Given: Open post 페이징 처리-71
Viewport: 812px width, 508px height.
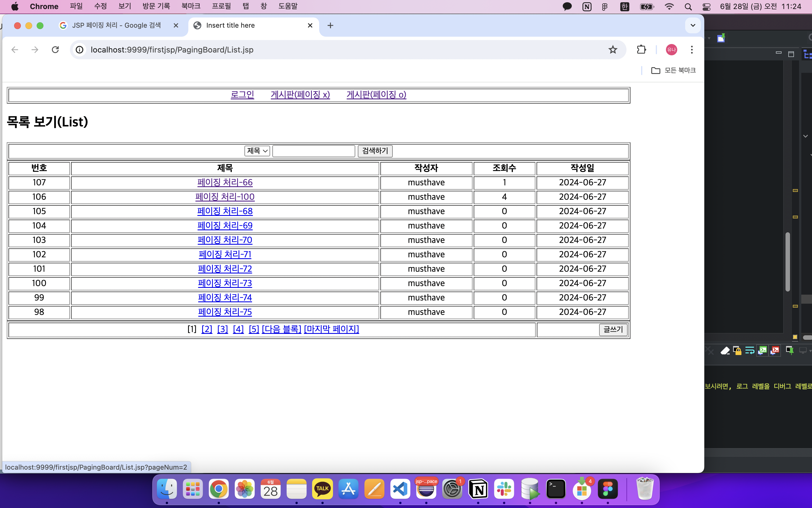Looking at the screenshot, I should pyautogui.click(x=225, y=255).
